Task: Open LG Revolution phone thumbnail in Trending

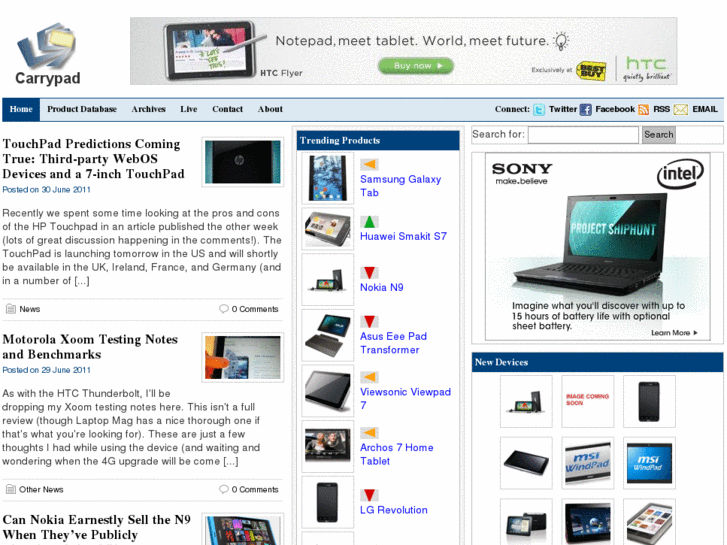Action: (x=327, y=502)
